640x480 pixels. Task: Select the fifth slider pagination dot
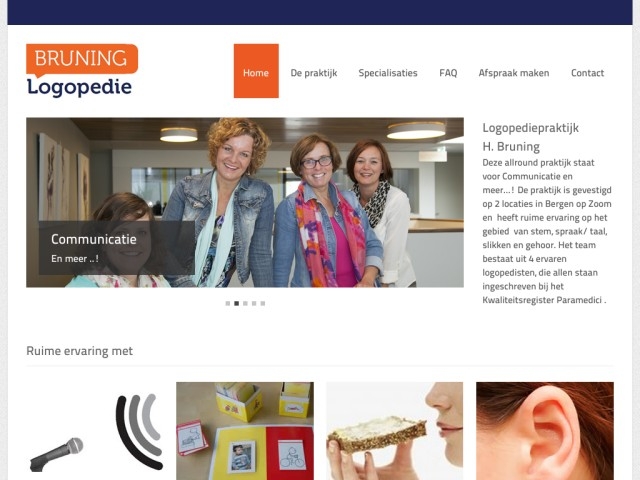coord(263,303)
